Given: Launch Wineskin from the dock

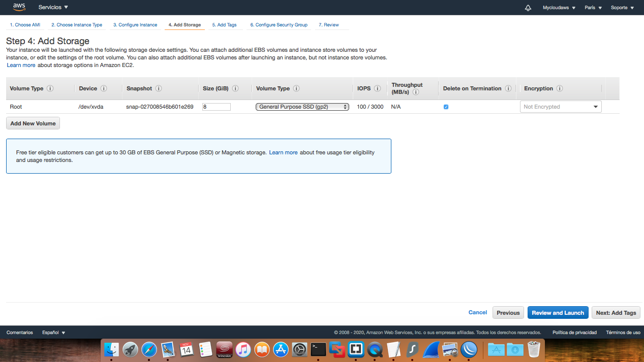Looking at the screenshot, I should pos(224,349).
